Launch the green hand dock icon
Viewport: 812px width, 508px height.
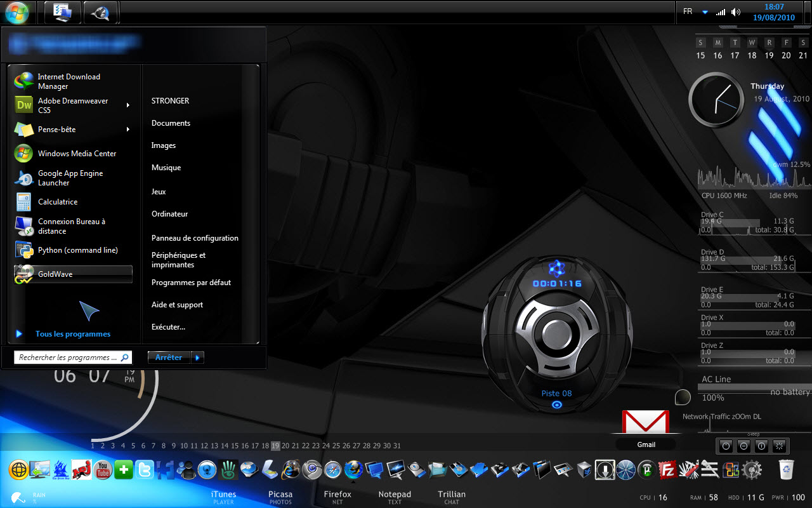click(228, 470)
